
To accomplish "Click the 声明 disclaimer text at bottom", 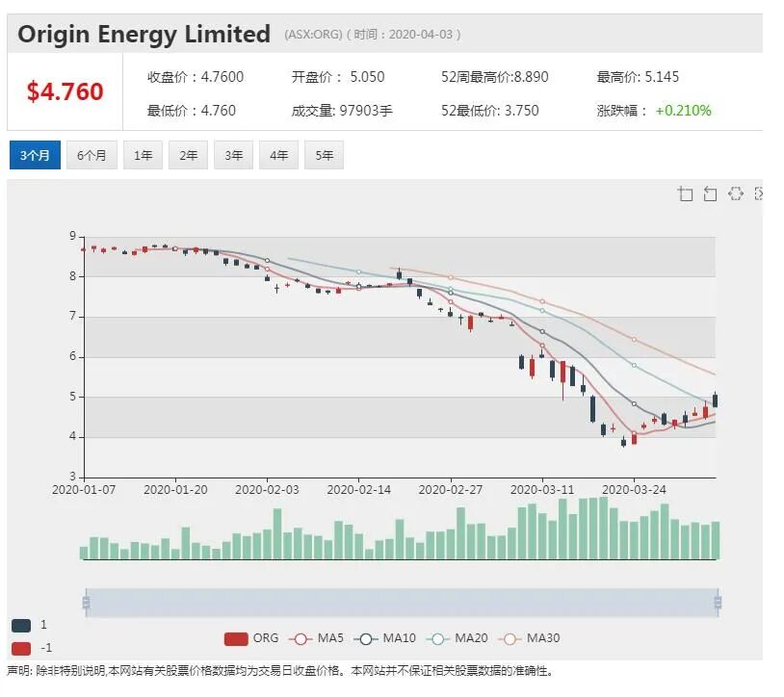I will (x=280, y=671).
